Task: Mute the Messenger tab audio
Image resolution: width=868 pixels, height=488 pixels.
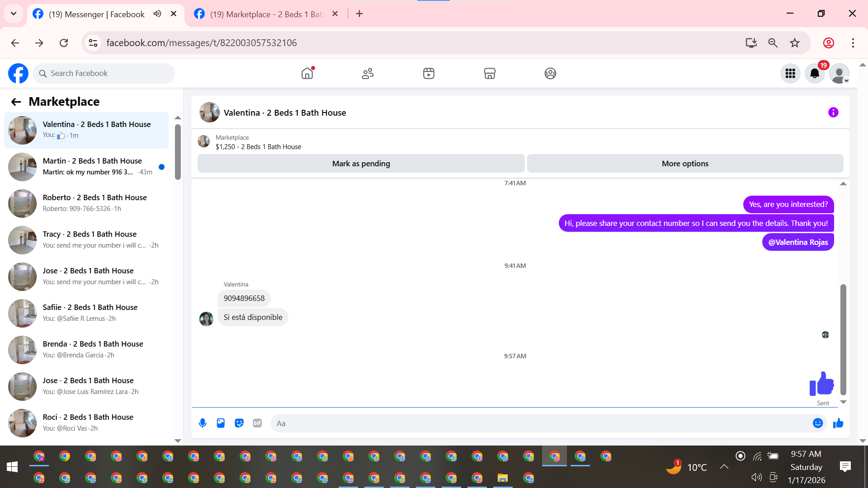Action: (x=157, y=14)
